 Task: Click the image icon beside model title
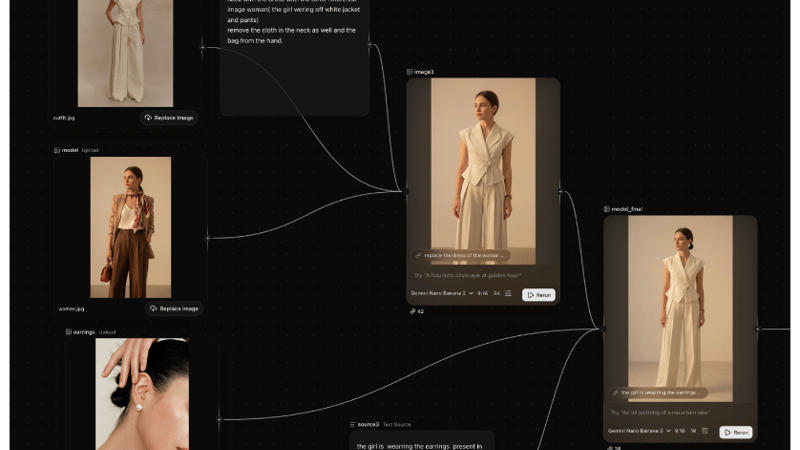click(57, 151)
